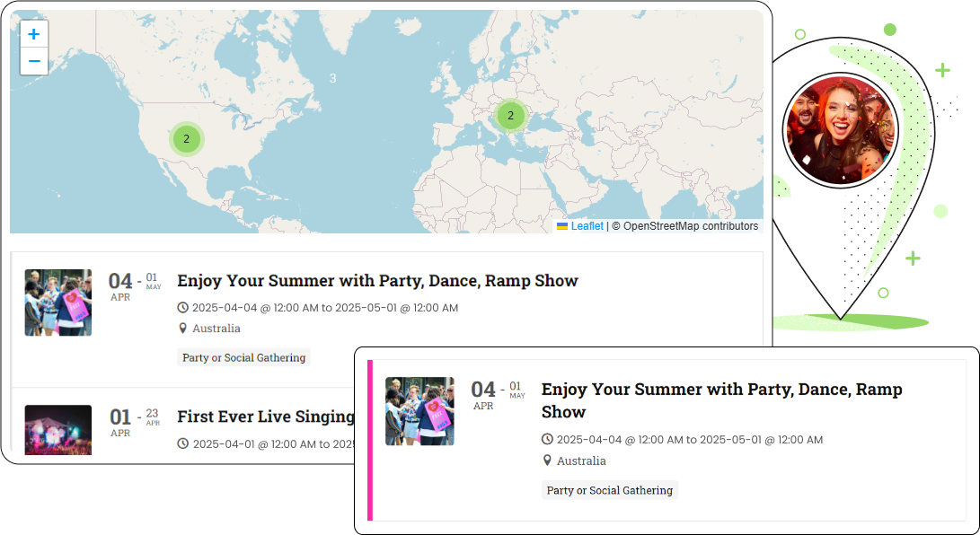Select the Party or Social Gathering tag in the list

coord(244,357)
